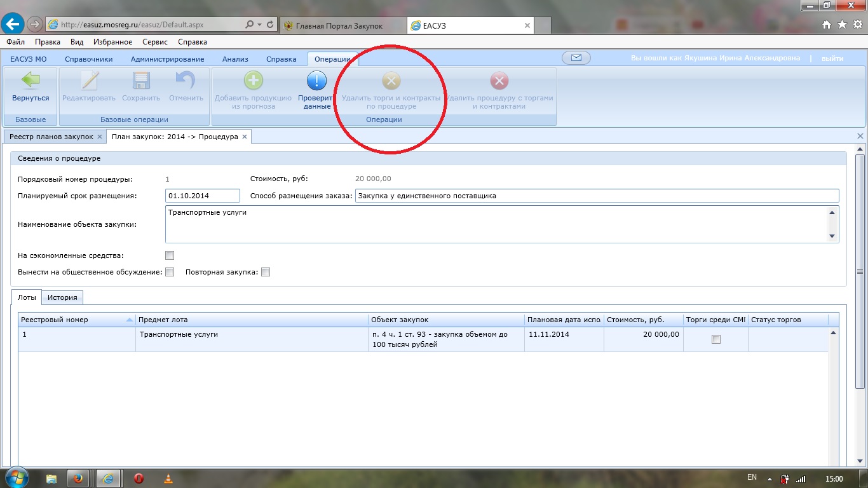Toggle Торги среди СМП checkbox in lot row
This screenshot has height=488, width=868.
click(716, 339)
